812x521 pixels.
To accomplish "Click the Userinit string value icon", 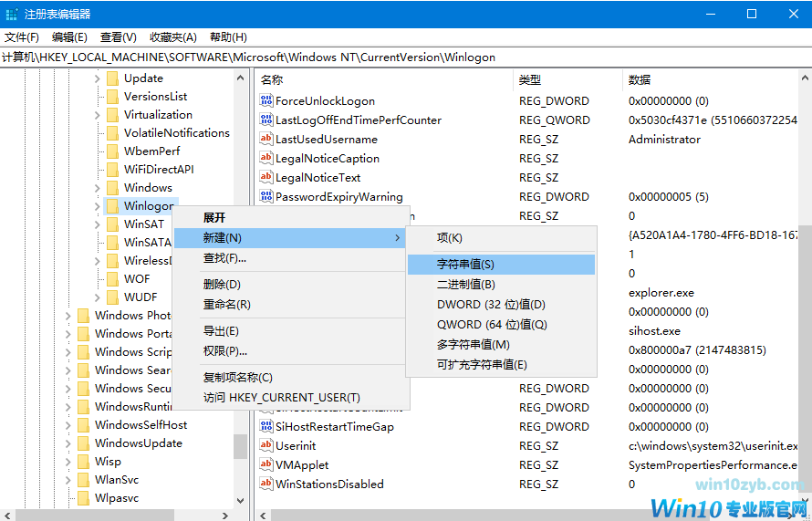I will tap(267, 446).
